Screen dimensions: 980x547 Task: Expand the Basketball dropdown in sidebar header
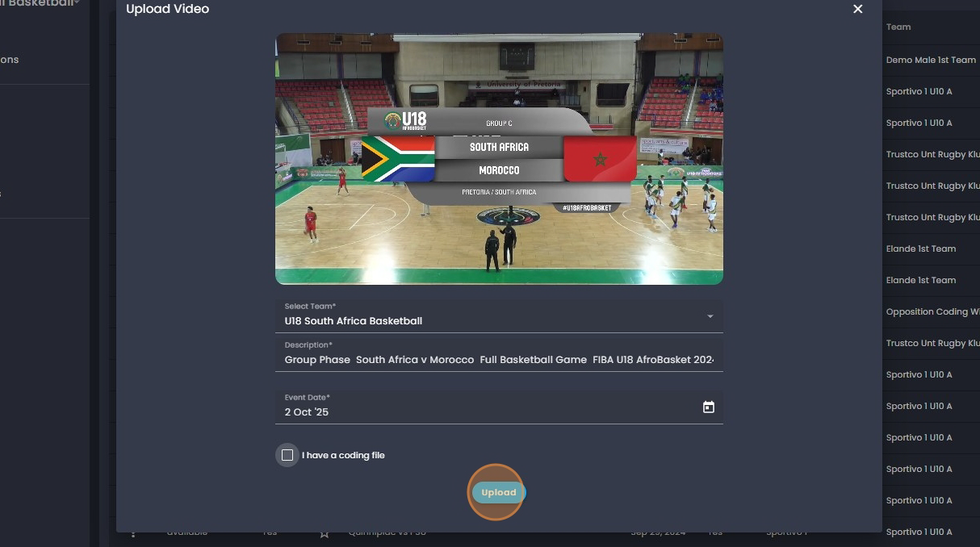[x=77, y=3]
